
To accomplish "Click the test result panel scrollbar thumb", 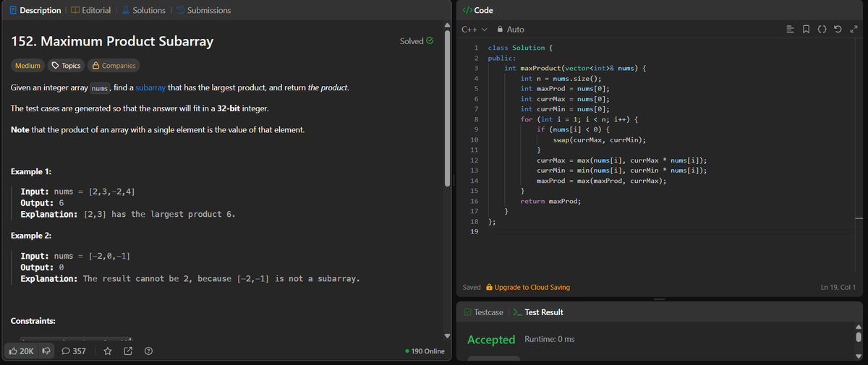I will point(859,336).
